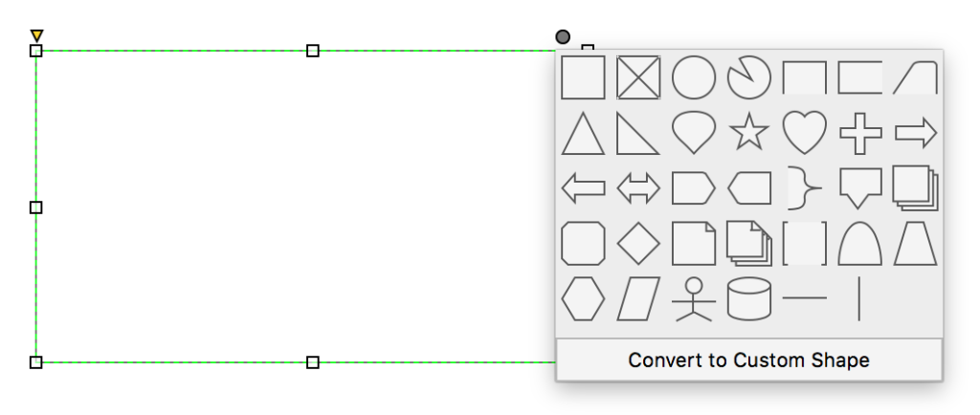Choose the parallelogram shape
980x415 pixels.
click(638, 299)
